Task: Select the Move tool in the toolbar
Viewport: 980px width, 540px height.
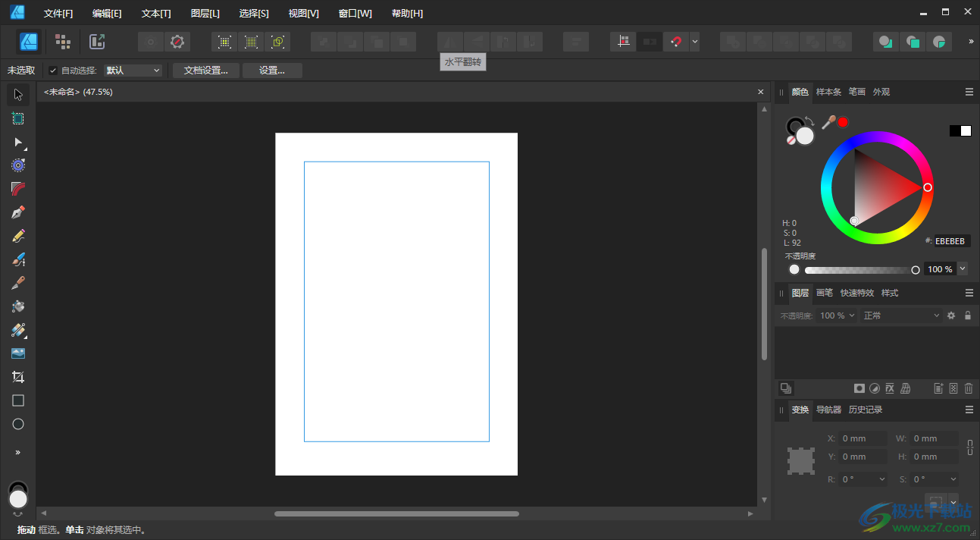Action: point(18,94)
